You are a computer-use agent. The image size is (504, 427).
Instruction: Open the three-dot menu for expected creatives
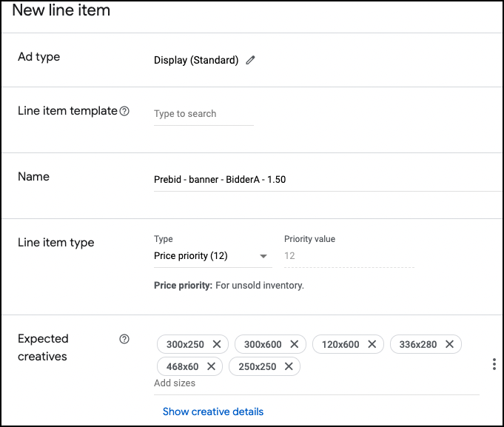click(494, 364)
